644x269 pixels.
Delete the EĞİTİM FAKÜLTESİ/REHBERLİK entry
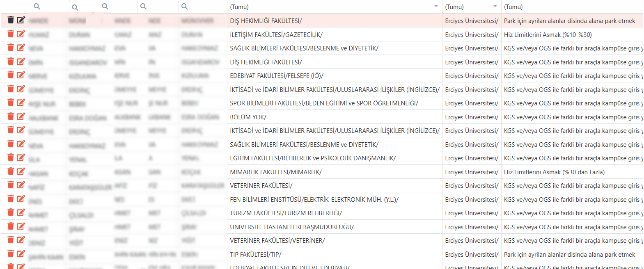point(11,157)
